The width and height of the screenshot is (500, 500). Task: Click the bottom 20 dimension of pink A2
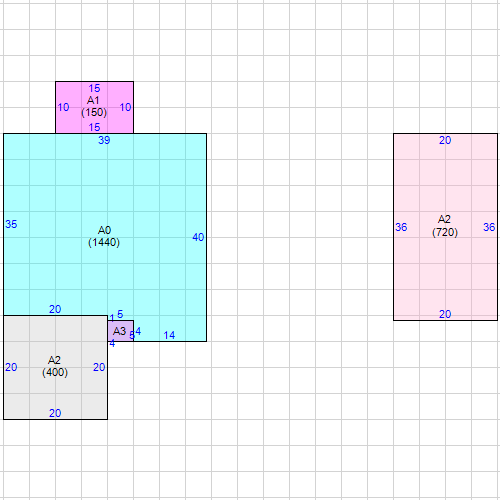pos(445,314)
